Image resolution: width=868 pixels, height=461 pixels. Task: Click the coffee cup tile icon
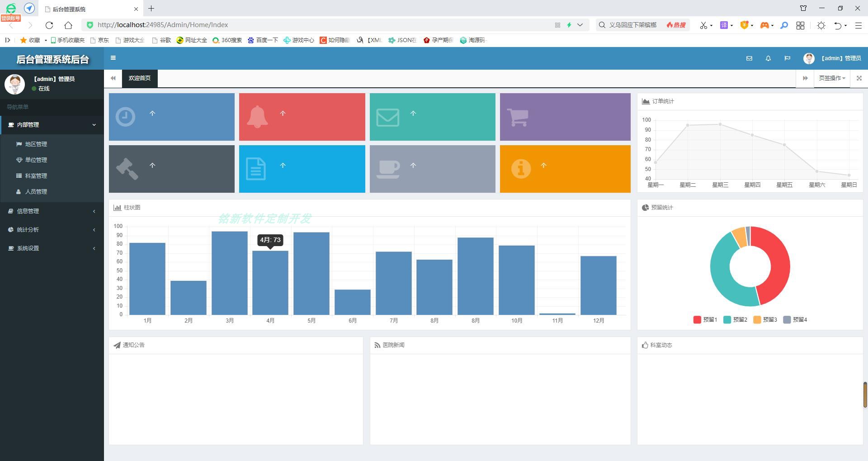[x=388, y=169]
